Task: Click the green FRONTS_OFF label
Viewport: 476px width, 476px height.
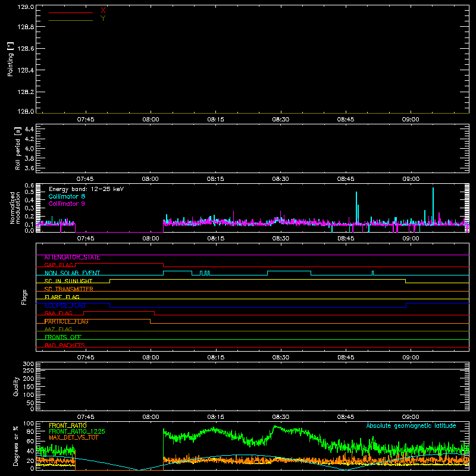Action: [63, 337]
